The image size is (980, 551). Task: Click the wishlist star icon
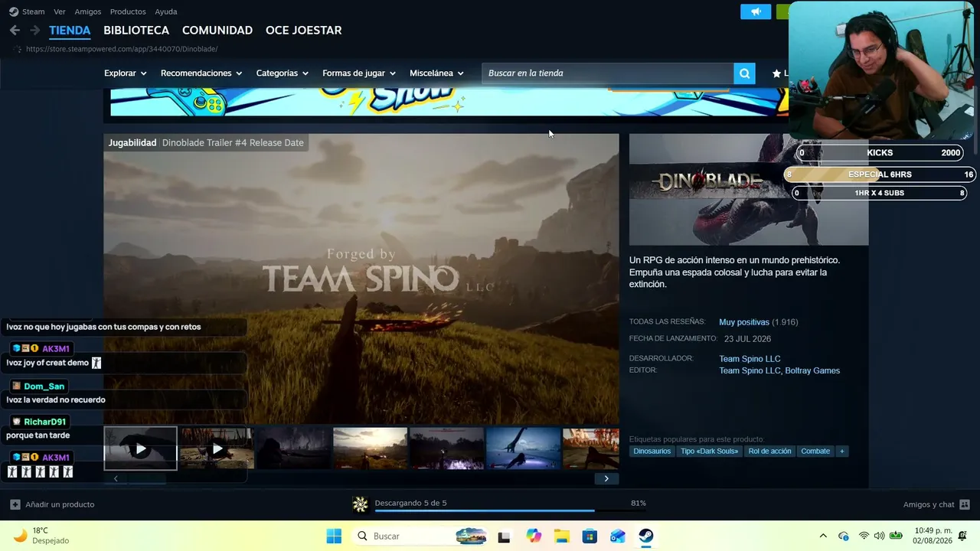point(776,73)
